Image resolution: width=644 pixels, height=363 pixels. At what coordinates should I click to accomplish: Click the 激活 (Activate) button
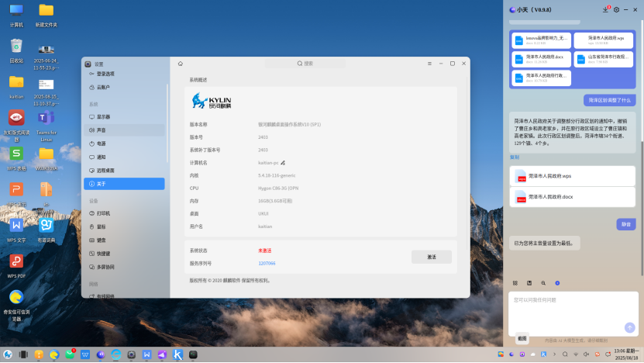(x=431, y=257)
